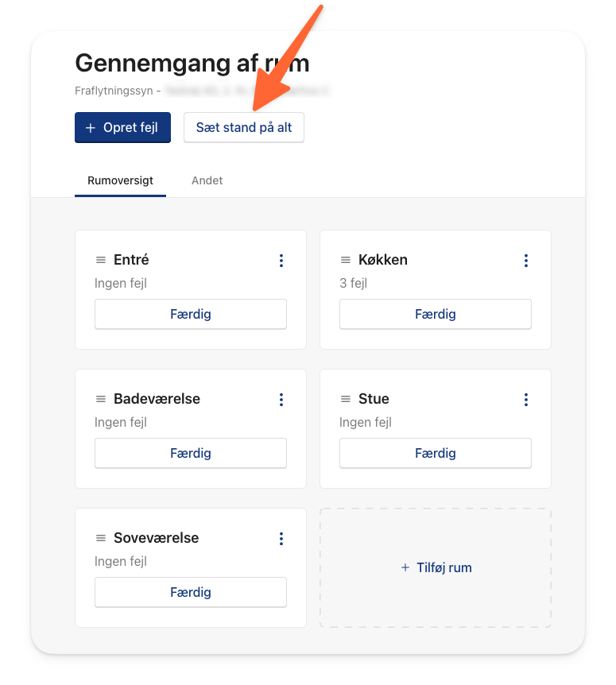The height and width of the screenshot is (685, 616).
Task: Open the three-dot menu for Stue
Action: point(526,399)
